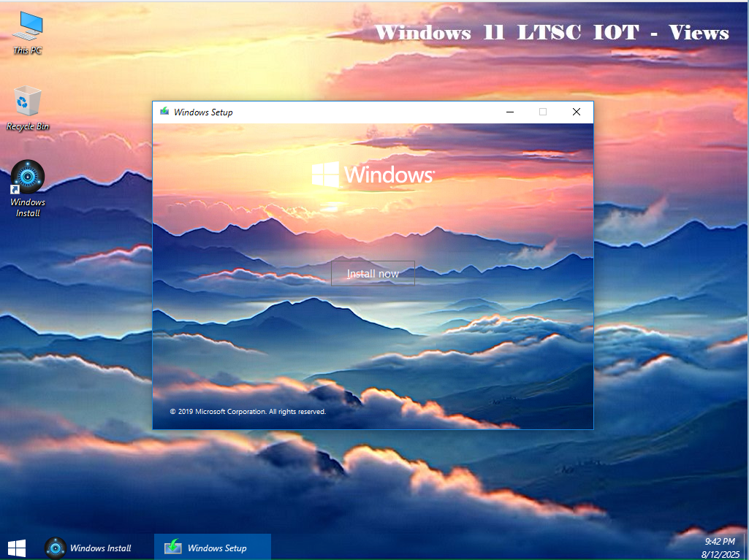Click Windows Setup title bar icon
The height and width of the screenshot is (560, 749).
pyautogui.click(x=164, y=112)
